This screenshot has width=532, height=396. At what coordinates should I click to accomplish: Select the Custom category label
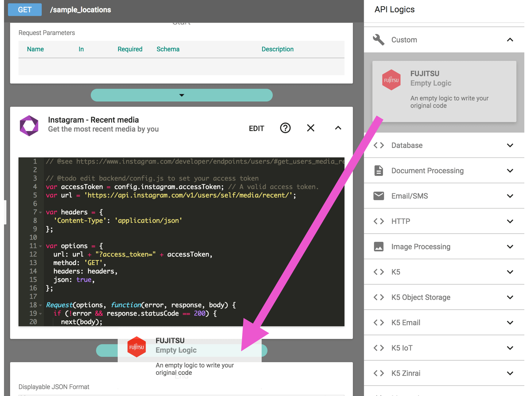404,40
